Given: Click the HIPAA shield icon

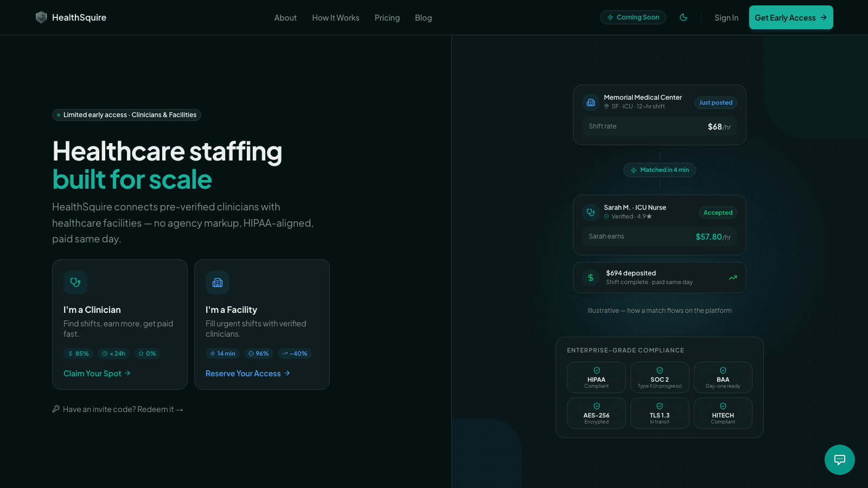Looking at the screenshot, I should (x=597, y=370).
